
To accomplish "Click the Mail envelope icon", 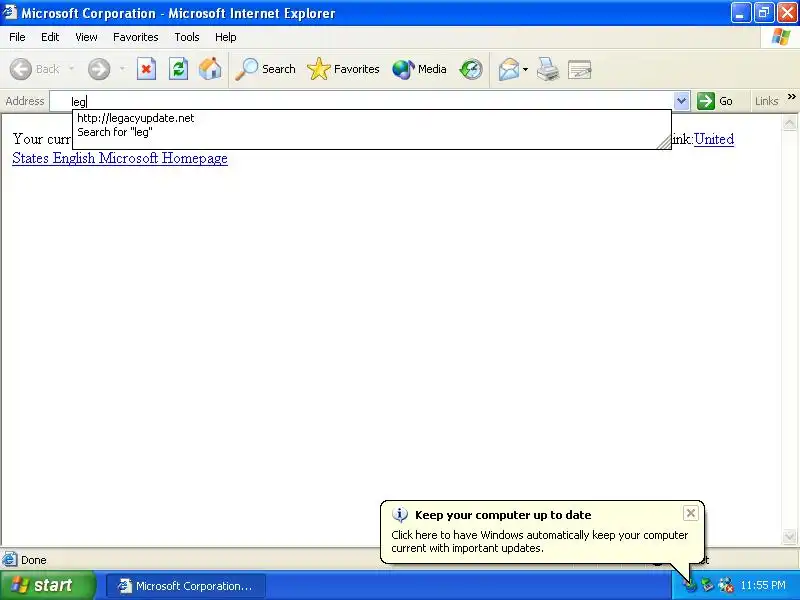I will pos(509,69).
